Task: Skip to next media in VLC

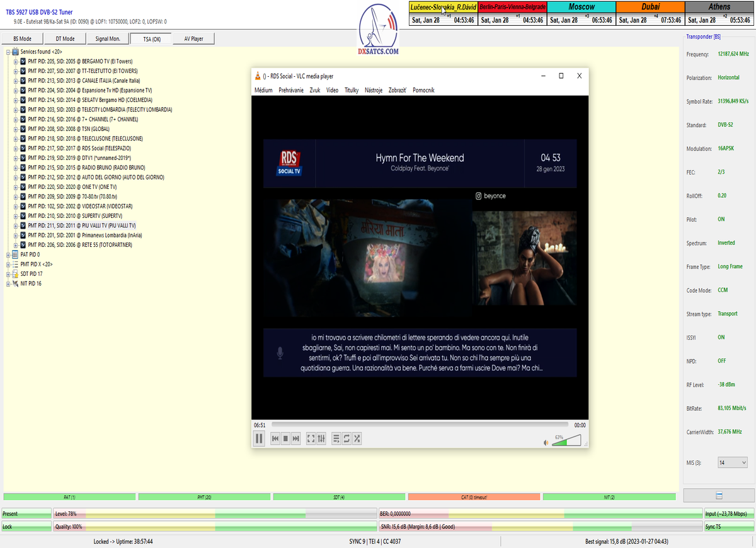Action: click(x=295, y=438)
